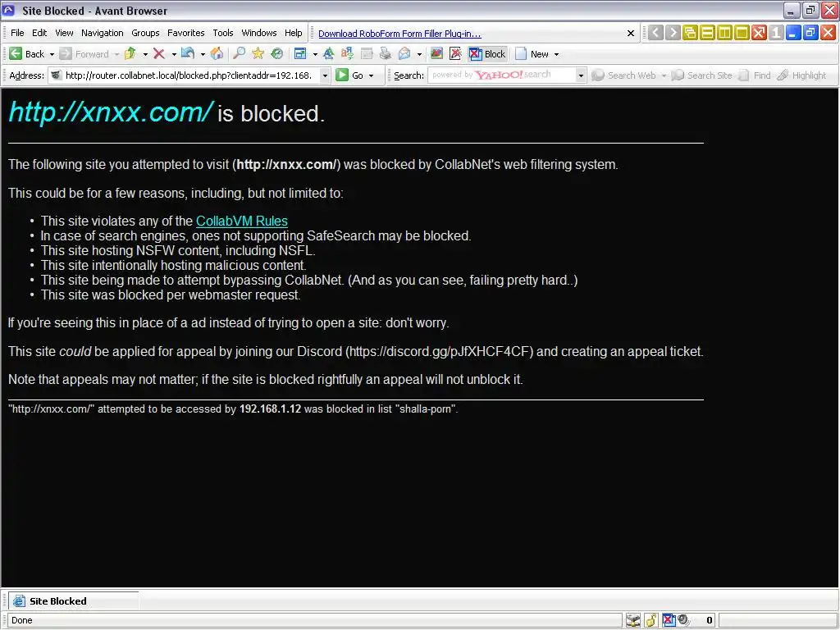Open the search engine dropdown arrow
This screenshot has width=840, height=630.
581,75
